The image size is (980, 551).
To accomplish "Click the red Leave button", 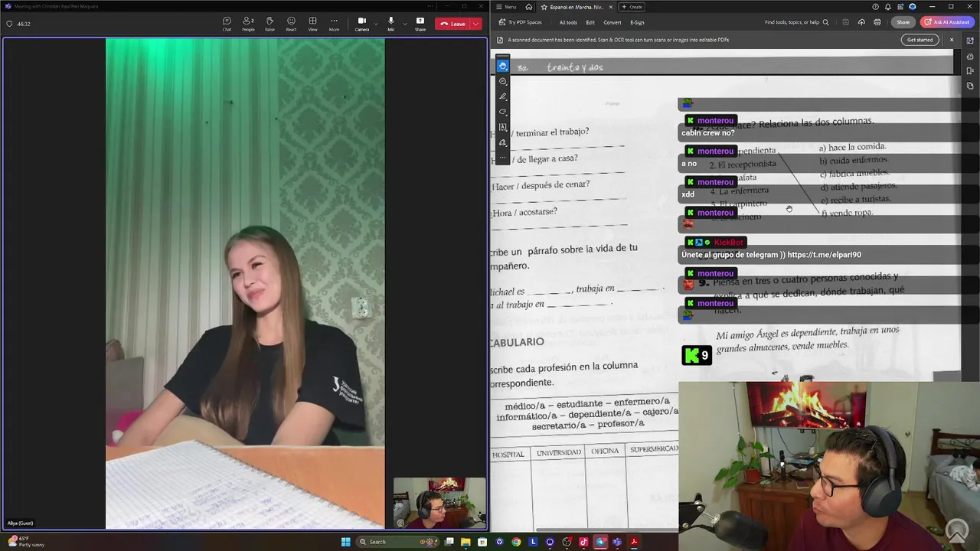I will click(x=453, y=24).
